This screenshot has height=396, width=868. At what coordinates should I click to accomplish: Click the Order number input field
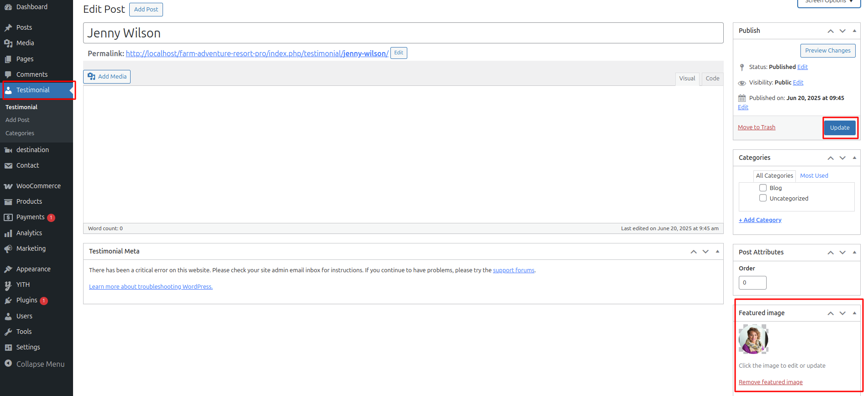click(x=752, y=283)
